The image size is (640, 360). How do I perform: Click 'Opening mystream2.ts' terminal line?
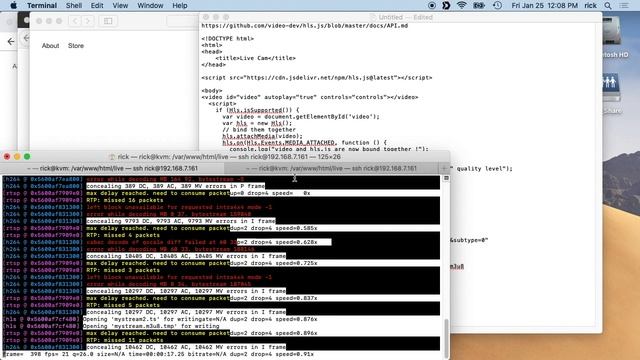(x=200, y=319)
